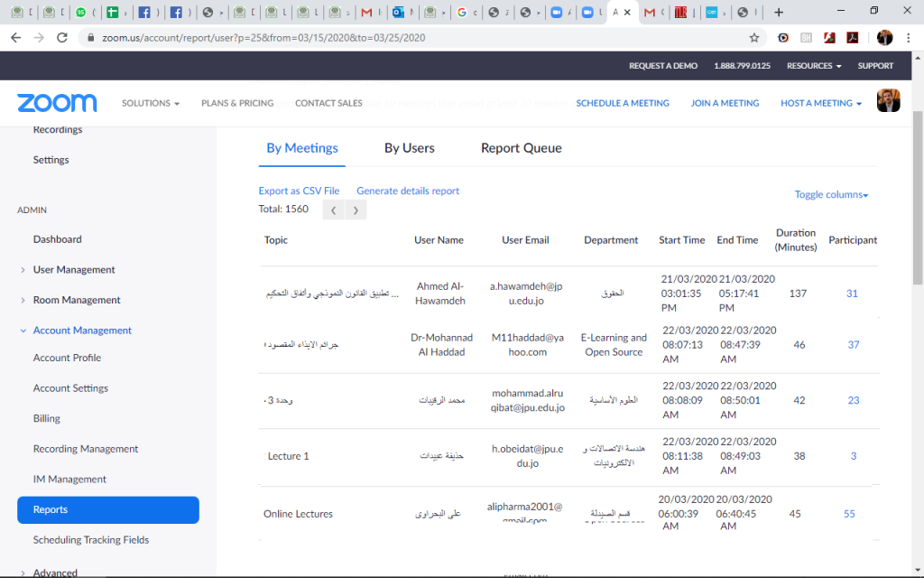This screenshot has width=924, height=578.
Task: Open Dashboard in the Admin sidebar
Action: 57,239
